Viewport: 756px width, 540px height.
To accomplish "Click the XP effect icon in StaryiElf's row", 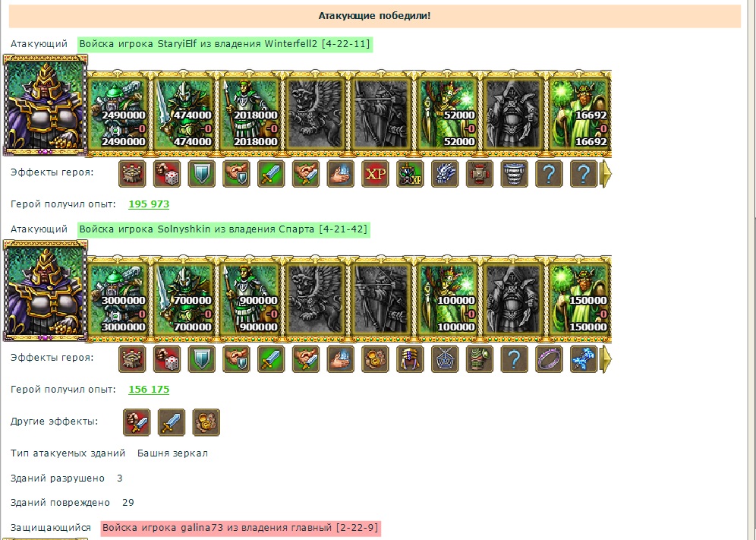I will coord(375,174).
